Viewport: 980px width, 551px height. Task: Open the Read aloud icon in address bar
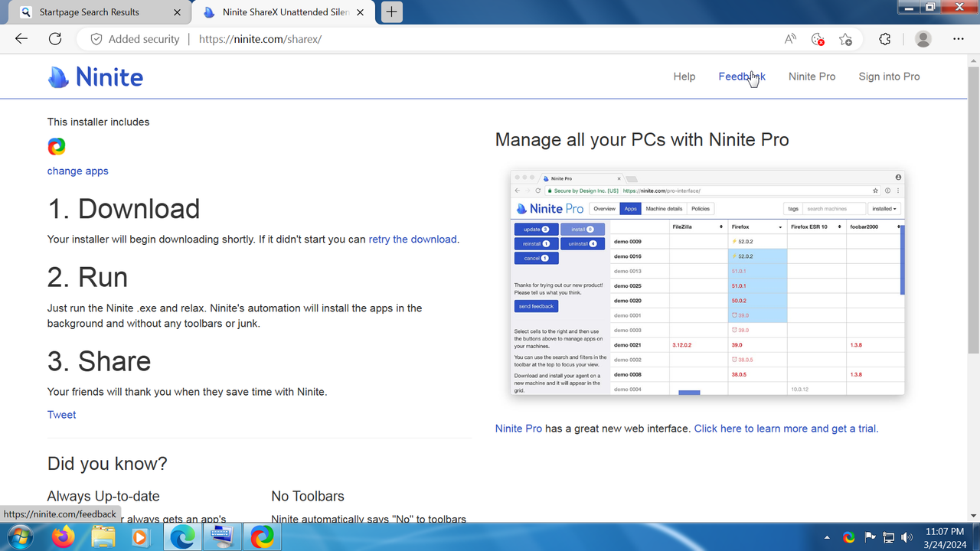coord(790,39)
